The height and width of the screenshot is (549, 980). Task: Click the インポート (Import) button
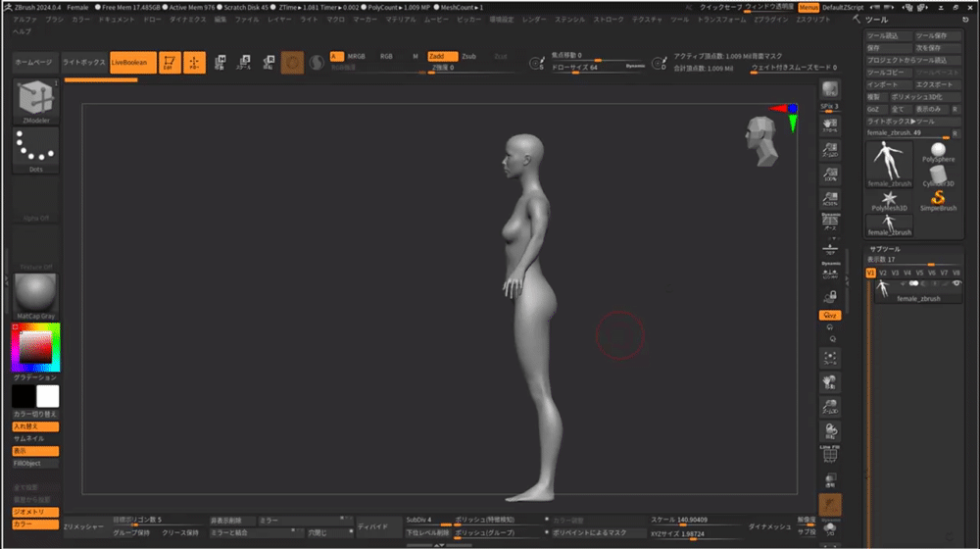click(x=889, y=84)
